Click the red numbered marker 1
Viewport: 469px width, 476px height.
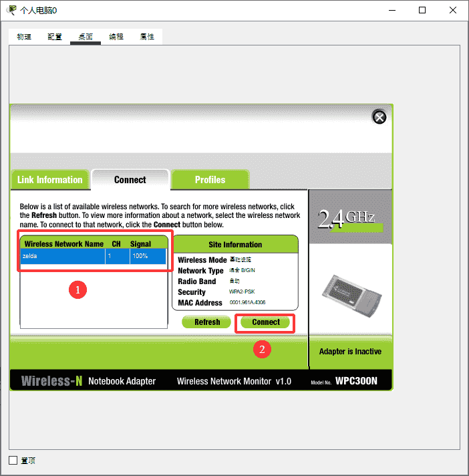click(78, 290)
